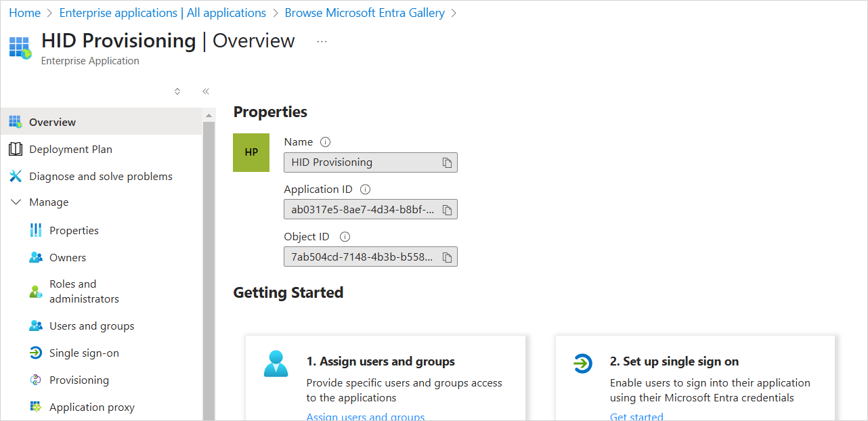Viewport: 868px width, 421px height.
Task: Click Get started link under single sign on
Action: coord(636,416)
